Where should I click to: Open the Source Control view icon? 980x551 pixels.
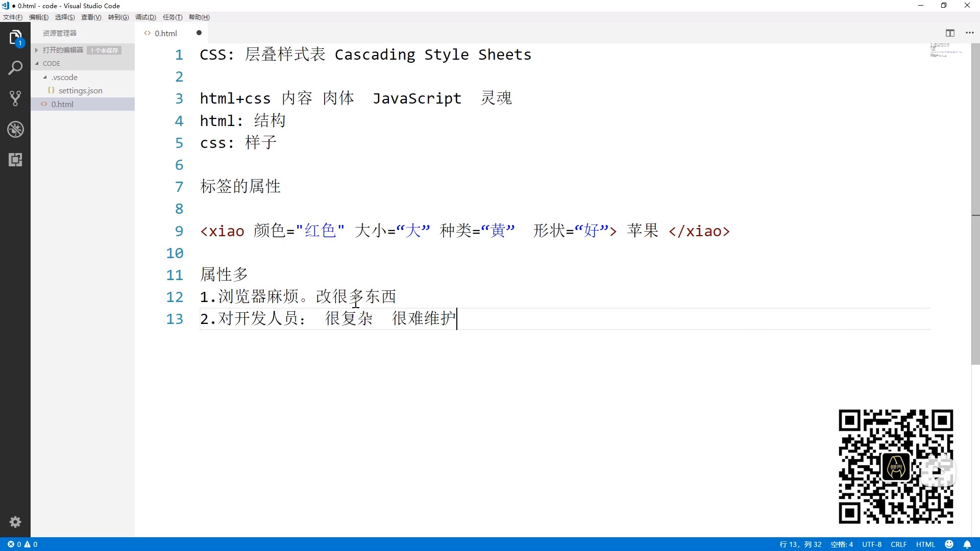click(15, 98)
